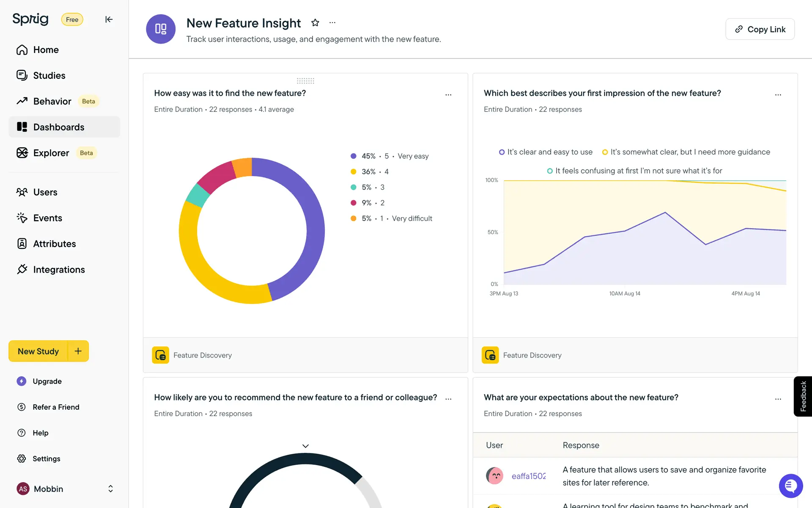Click the purple dashboard icon beside the title

pyautogui.click(x=161, y=29)
